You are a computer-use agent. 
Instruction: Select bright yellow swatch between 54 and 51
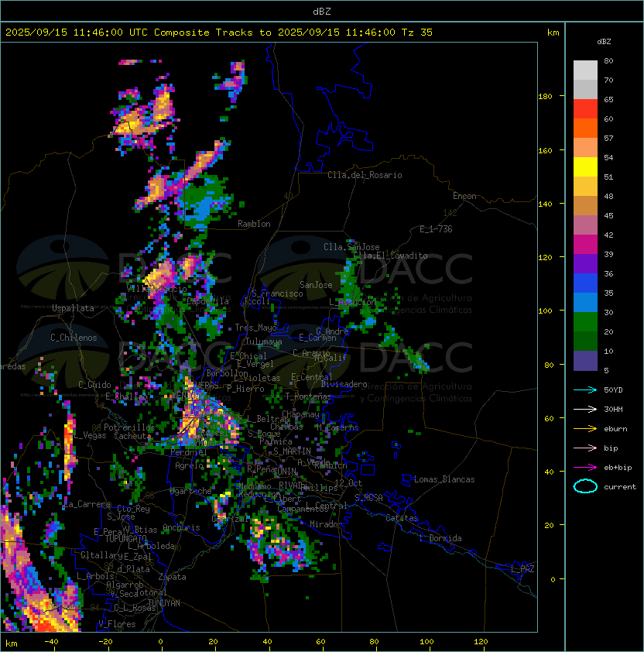coord(585,166)
